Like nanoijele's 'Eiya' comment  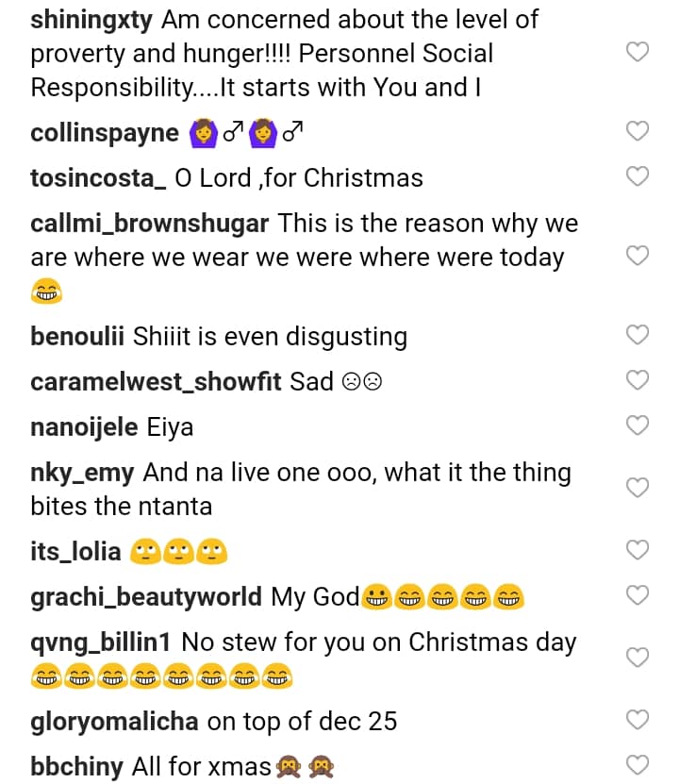pos(638,425)
